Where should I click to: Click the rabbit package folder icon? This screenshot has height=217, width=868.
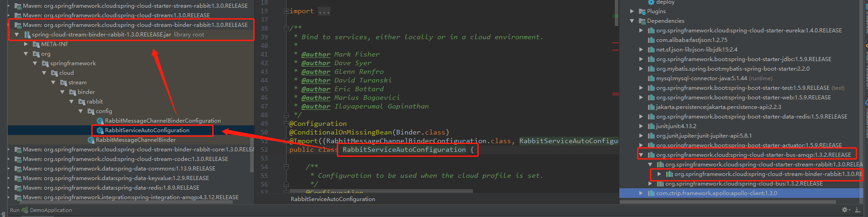click(82, 102)
